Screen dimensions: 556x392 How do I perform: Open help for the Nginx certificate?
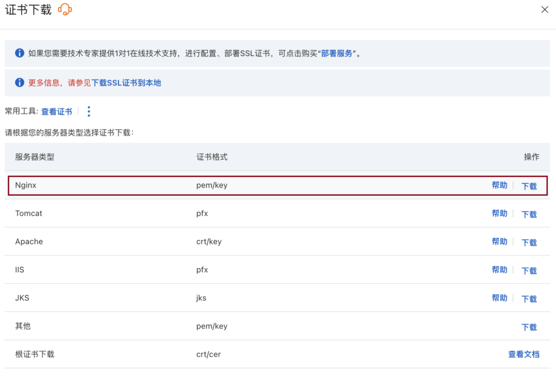point(500,185)
